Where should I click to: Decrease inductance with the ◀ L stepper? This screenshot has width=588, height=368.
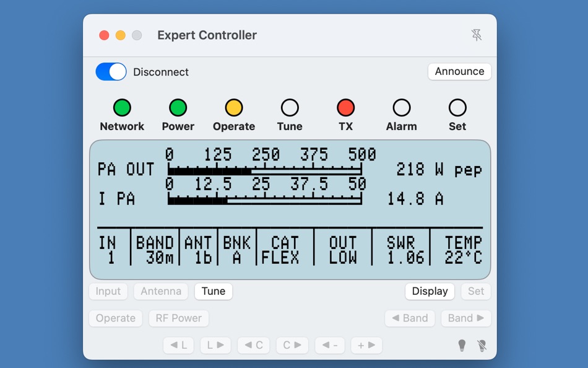178,345
